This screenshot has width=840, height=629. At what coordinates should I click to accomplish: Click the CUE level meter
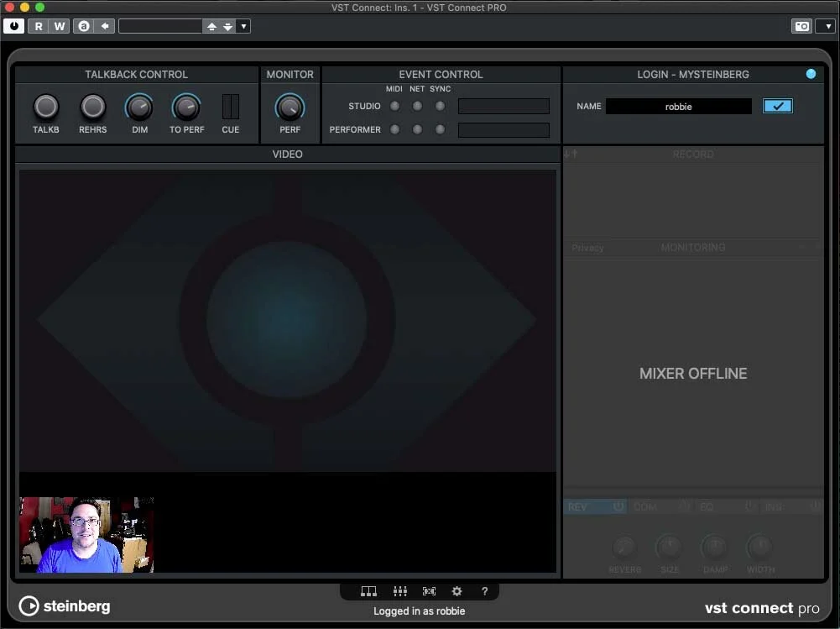click(231, 107)
